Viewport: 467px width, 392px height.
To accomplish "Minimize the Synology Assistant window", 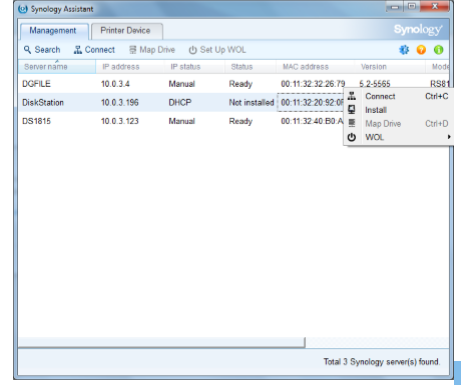I will click(x=395, y=6).
